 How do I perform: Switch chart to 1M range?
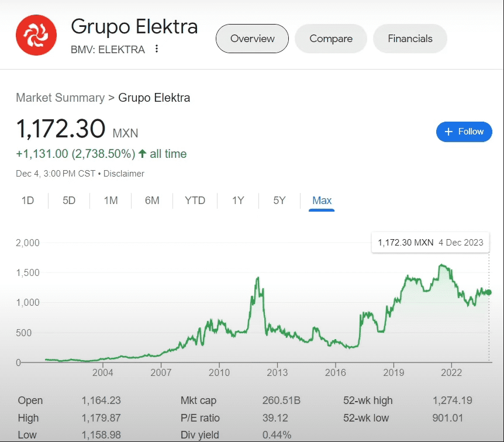tap(111, 201)
